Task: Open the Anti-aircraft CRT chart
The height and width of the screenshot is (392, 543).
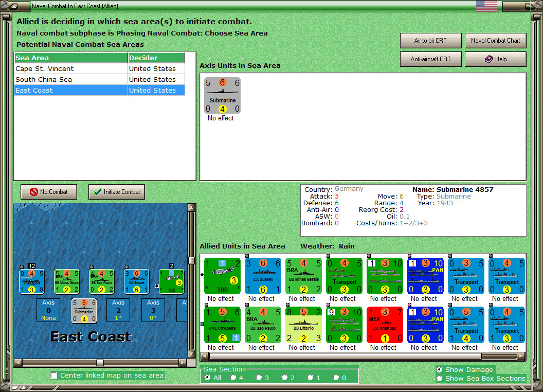Action: 430,59
